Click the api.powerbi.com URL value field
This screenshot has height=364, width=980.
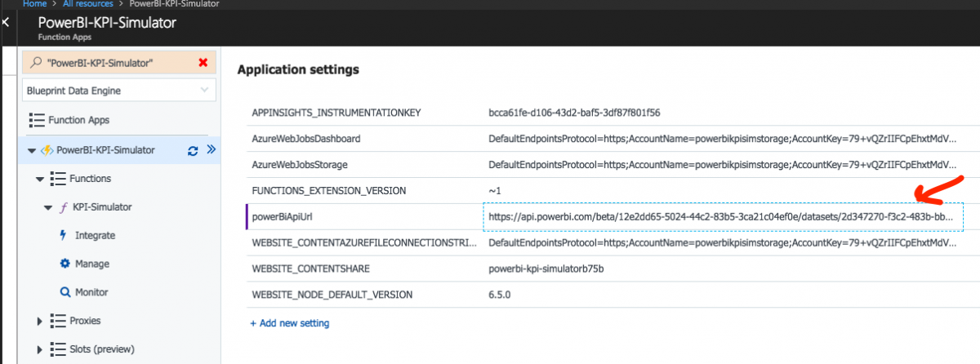click(724, 217)
